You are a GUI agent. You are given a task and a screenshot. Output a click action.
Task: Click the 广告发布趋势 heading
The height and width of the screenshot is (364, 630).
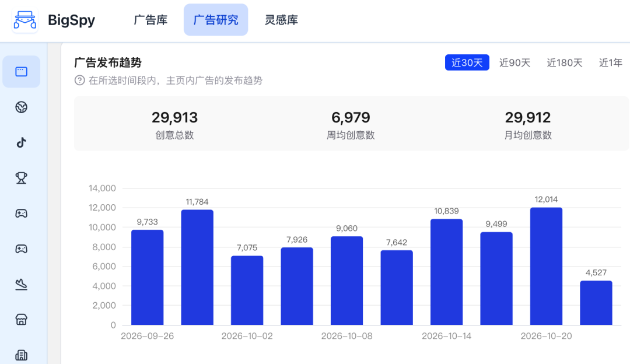click(108, 62)
